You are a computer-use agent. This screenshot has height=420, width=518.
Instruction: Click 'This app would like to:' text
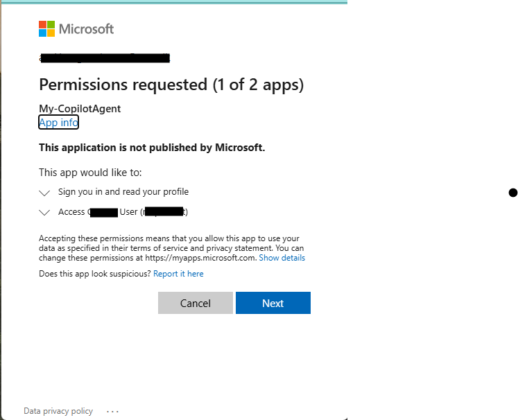pos(90,173)
